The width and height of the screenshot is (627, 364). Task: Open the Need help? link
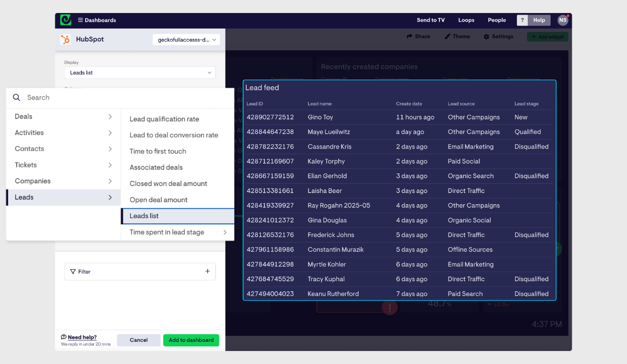(x=82, y=337)
